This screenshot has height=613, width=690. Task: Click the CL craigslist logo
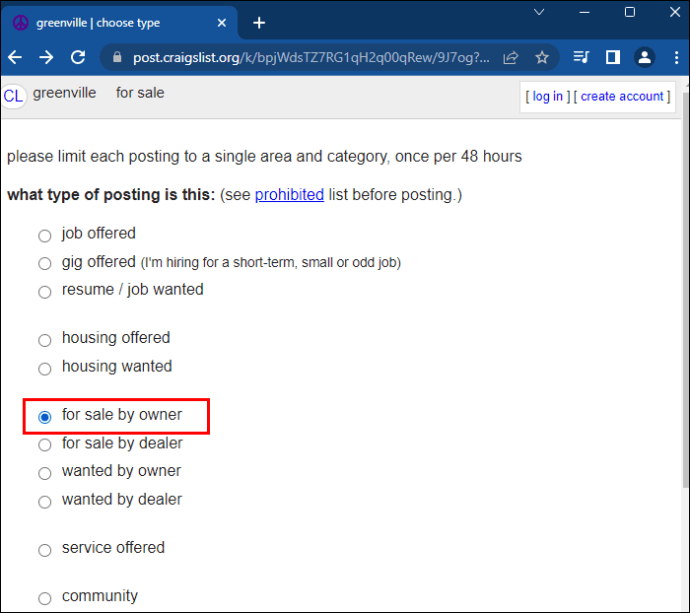(x=13, y=96)
